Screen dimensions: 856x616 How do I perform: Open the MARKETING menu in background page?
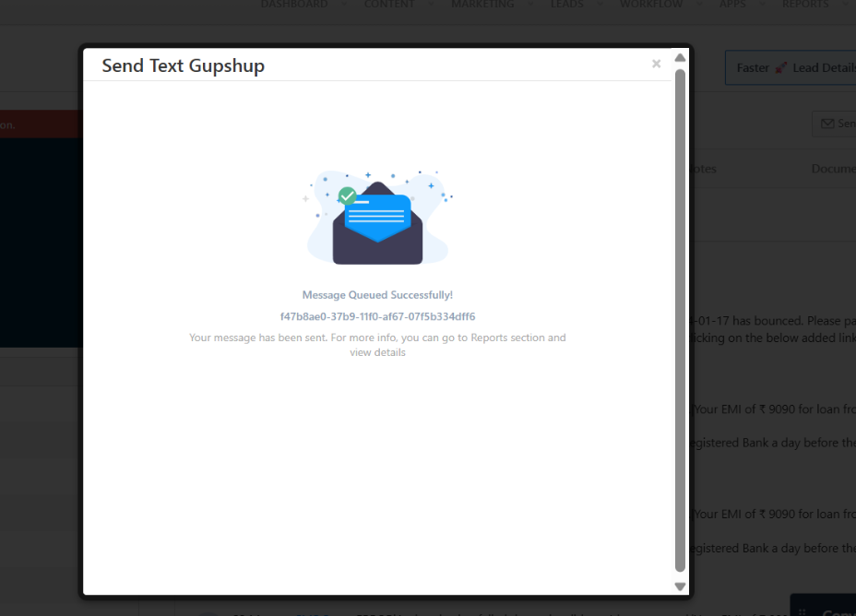click(482, 5)
